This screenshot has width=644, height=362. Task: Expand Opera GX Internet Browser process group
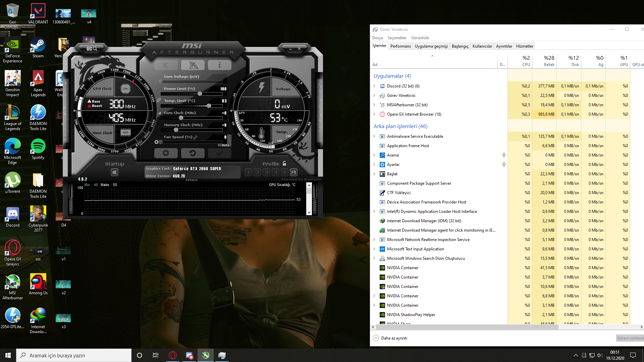pos(374,114)
